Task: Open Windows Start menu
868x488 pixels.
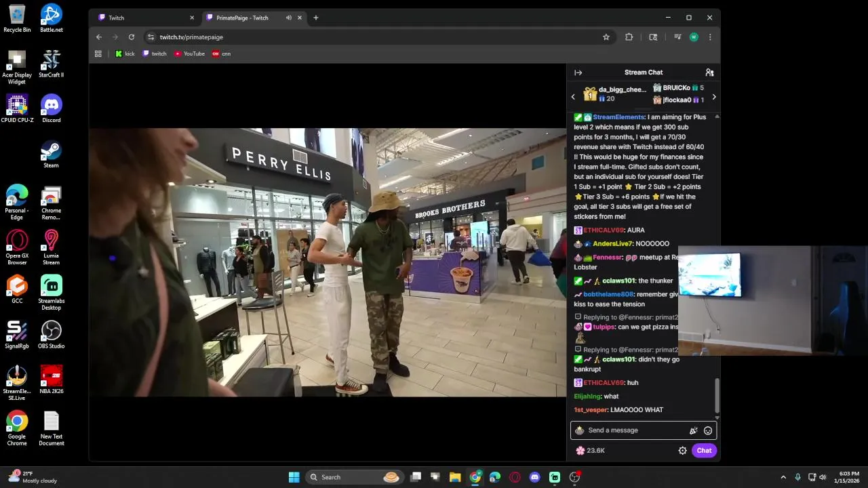Action: pos(294,477)
